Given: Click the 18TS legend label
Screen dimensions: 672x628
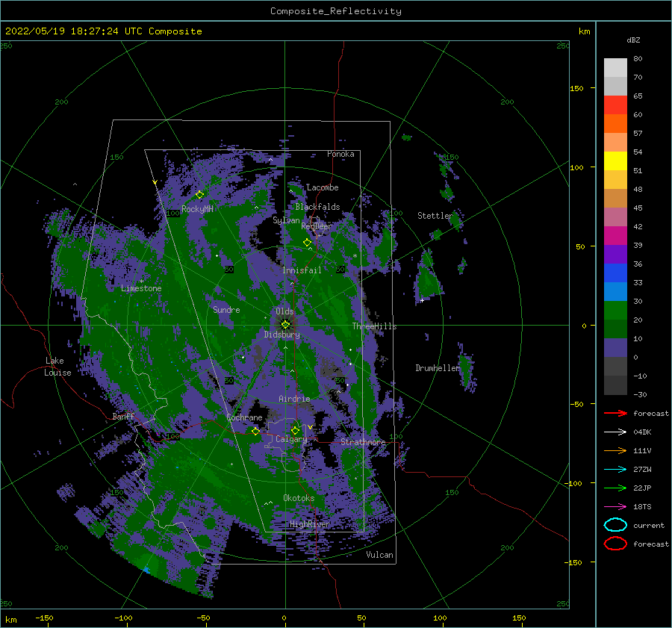Looking at the screenshot, I should coord(642,506).
